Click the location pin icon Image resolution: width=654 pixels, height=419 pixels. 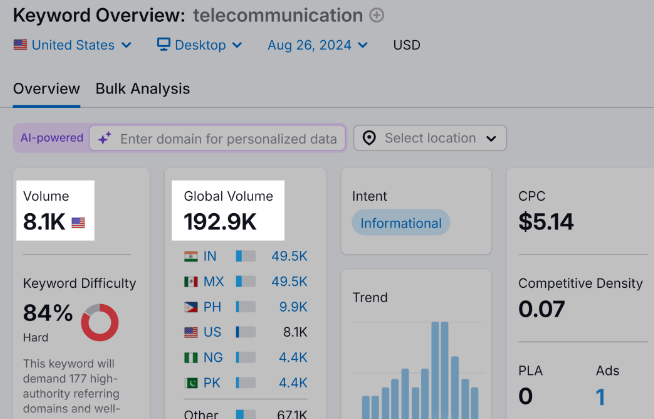[x=368, y=138]
